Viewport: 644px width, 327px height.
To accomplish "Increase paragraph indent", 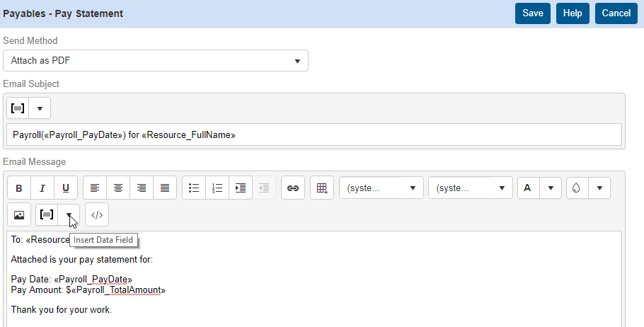I will coord(241,188).
